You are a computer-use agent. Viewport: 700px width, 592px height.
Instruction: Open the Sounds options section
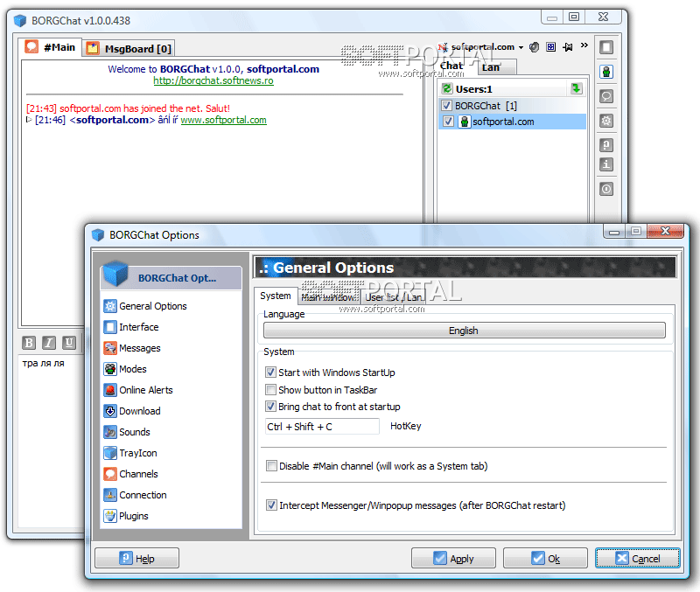pyautogui.click(x=127, y=432)
